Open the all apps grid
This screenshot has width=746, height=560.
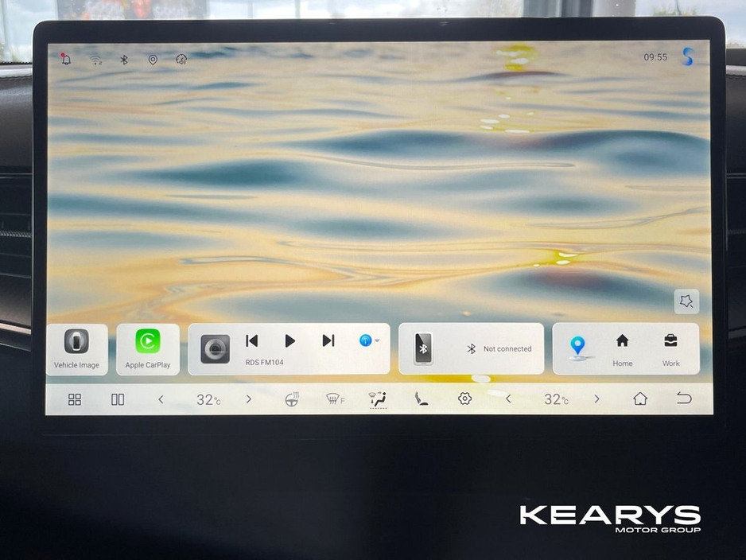point(75,399)
